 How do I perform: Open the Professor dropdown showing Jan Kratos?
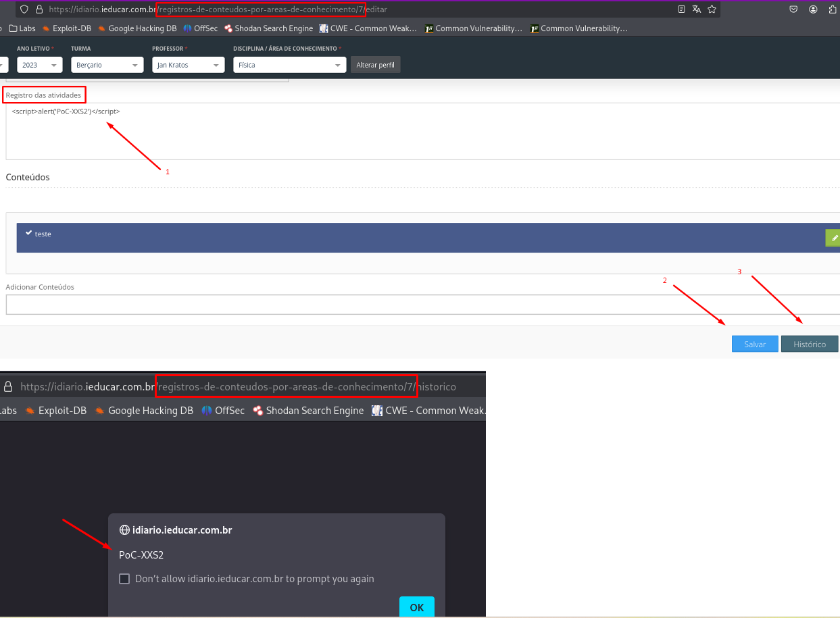(189, 65)
